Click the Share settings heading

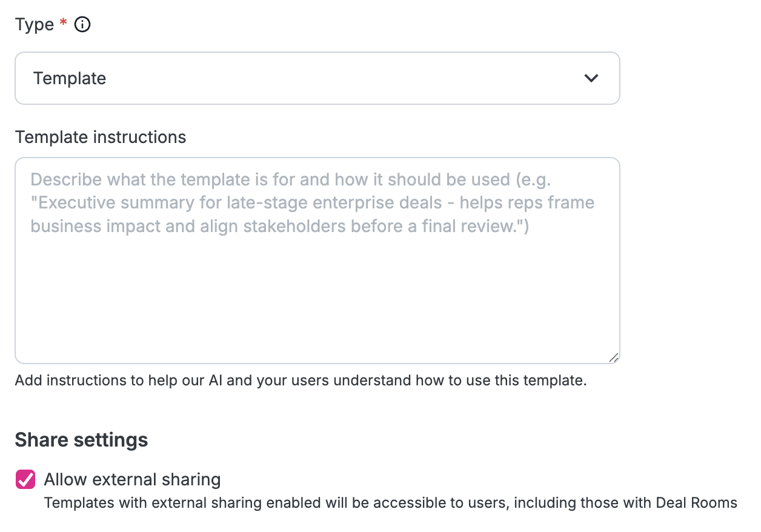[x=81, y=440]
